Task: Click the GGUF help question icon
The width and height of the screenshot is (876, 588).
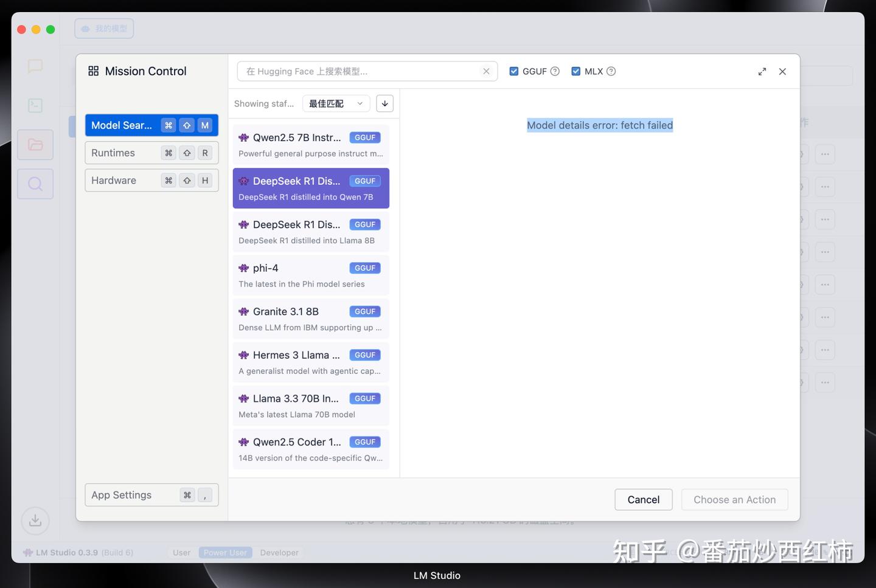Action: [x=555, y=71]
